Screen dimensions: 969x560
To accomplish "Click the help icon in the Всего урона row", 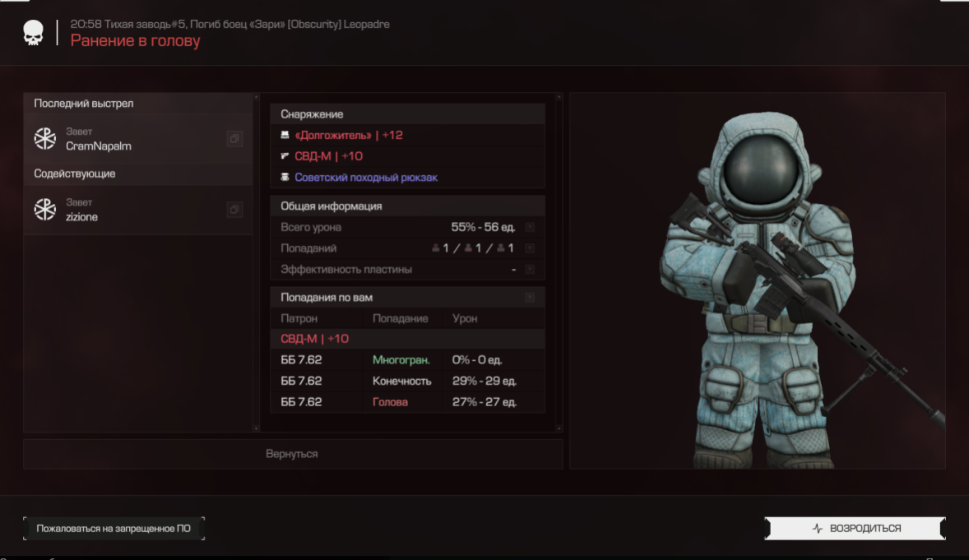I will [x=530, y=227].
